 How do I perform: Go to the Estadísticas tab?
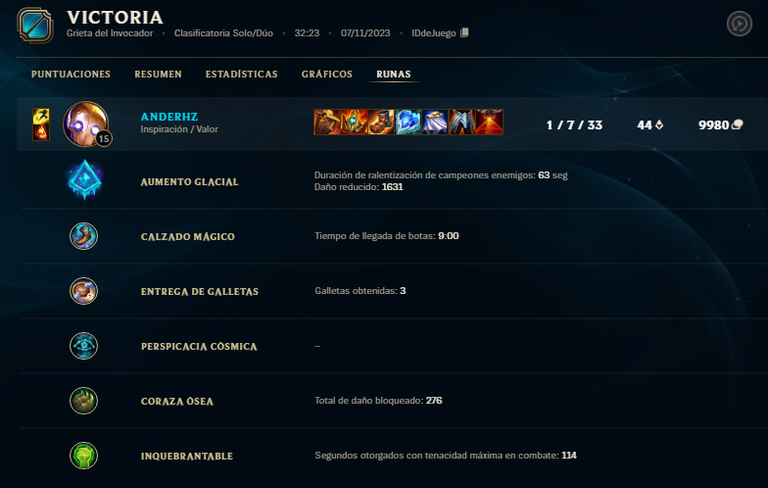pyautogui.click(x=241, y=74)
